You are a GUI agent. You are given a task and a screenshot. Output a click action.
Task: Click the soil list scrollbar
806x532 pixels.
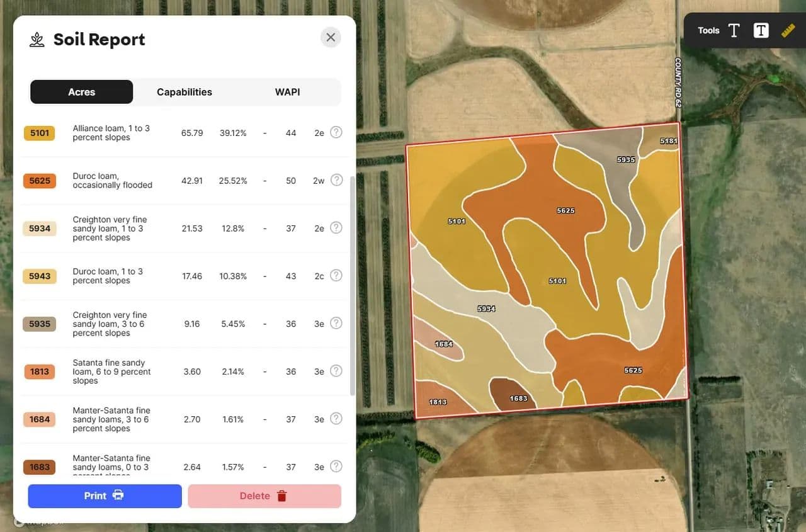[353, 283]
